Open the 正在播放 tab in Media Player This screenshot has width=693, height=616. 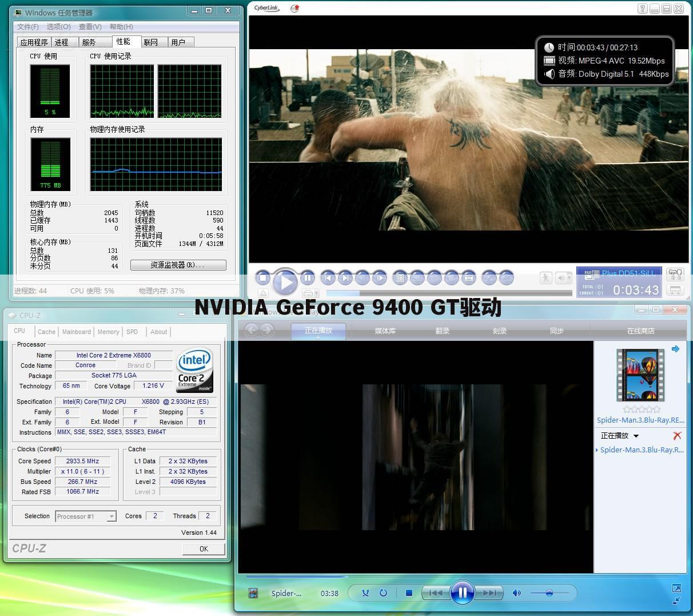[x=318, y=330]
